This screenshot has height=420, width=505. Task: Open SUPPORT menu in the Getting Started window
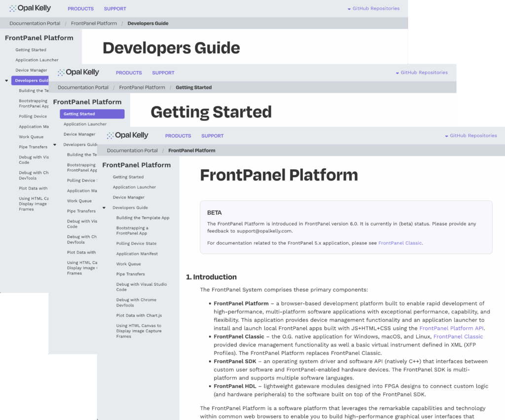[163, 73]
